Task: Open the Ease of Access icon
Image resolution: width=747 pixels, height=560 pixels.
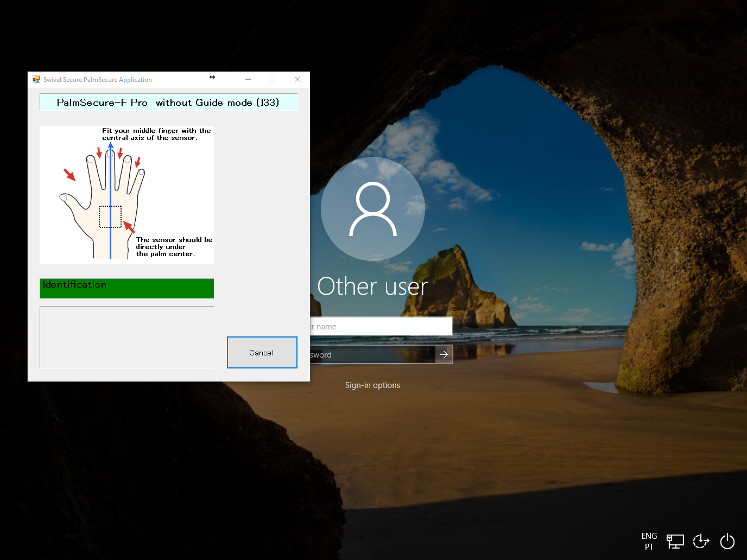Action: pos(701,541)
